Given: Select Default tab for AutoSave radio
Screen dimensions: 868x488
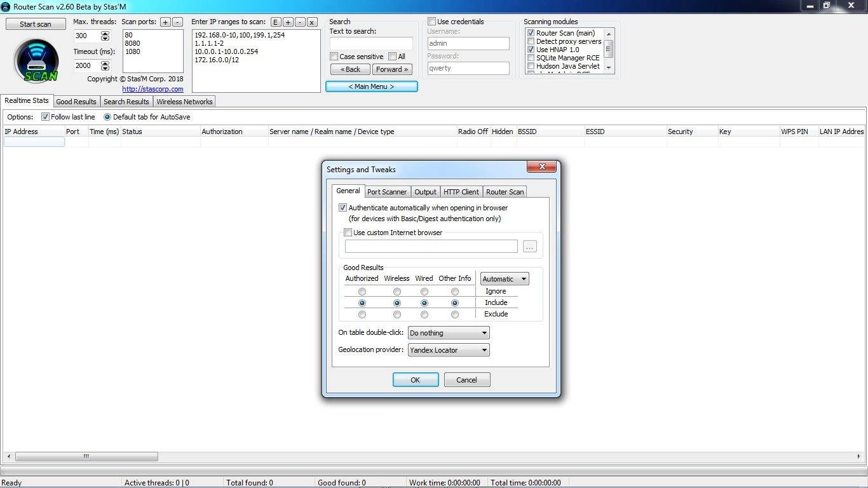Looking at the screenshot, I should 107,117.
